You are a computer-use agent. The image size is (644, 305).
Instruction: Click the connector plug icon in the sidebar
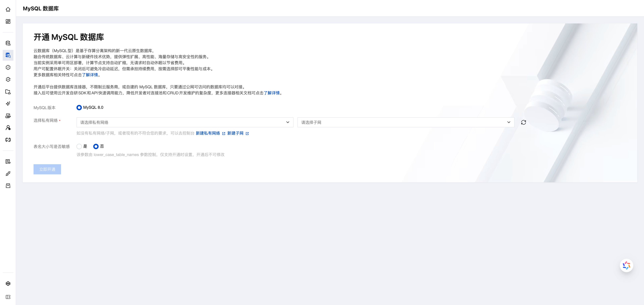click(x=8, y=173)
